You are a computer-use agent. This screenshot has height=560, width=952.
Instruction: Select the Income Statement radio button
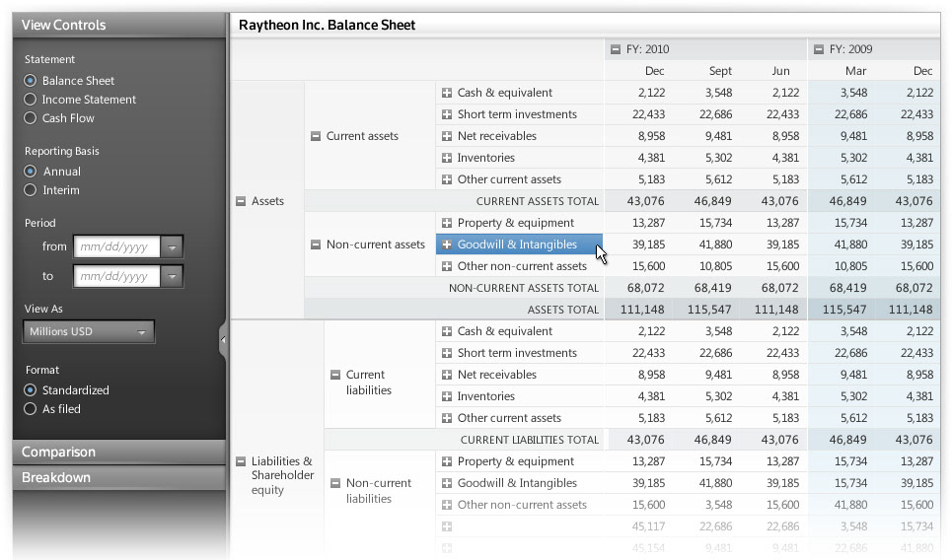(x=30, y=99)
